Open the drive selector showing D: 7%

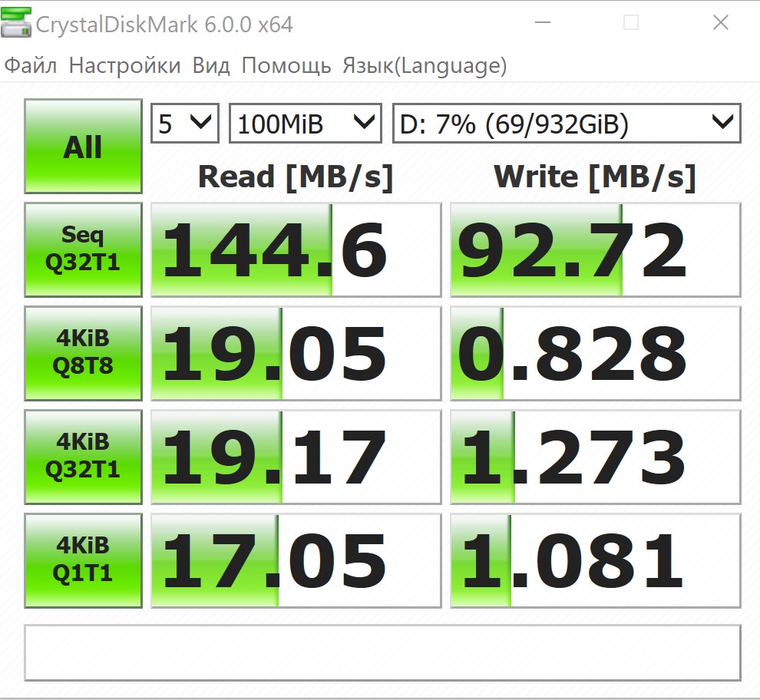567,123
